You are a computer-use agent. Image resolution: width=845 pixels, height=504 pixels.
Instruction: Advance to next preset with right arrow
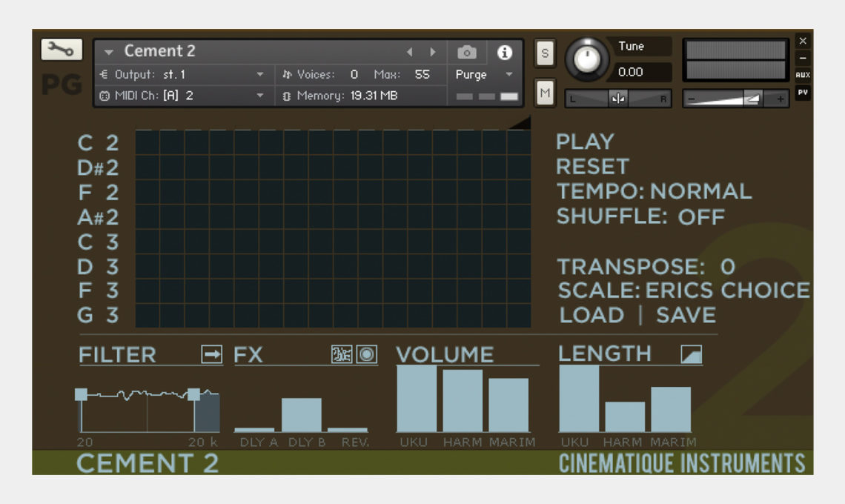click(x=433, y=51)
